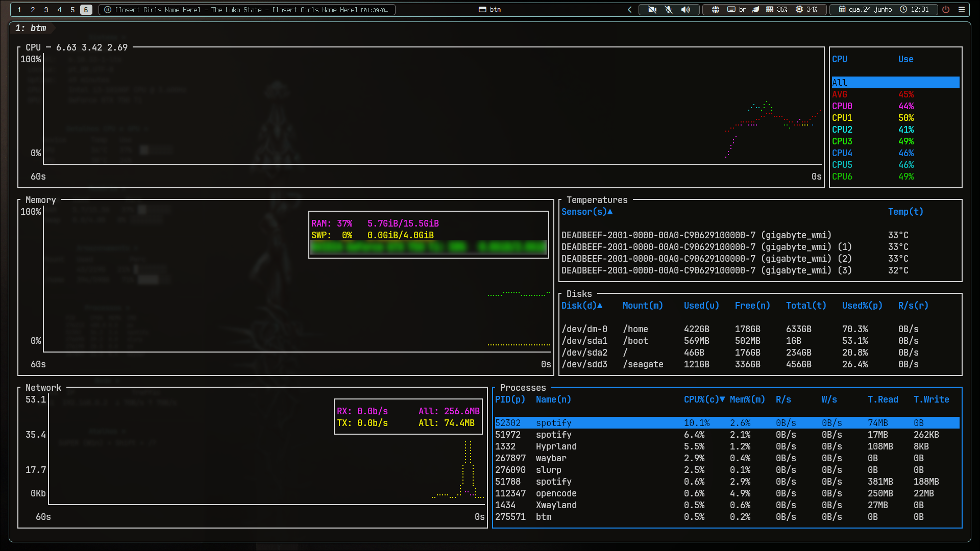Click the now-playing Luka State media title
Screen dimensions: 980x551
(x=247, y=9)
